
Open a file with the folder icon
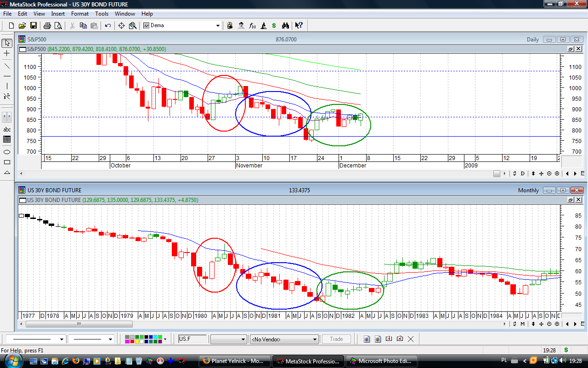[23, 26]
